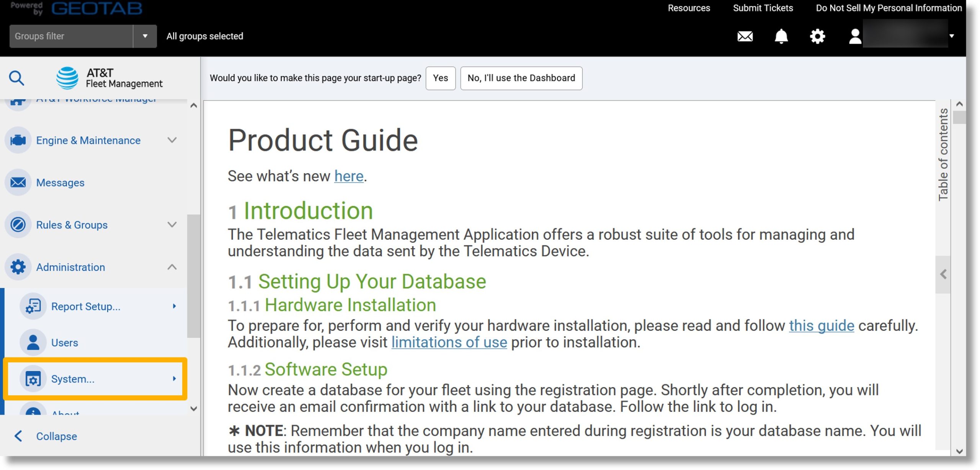The width and height of the screenshot is (980, 470).
Task: Open 'limitations of use' link
Action: pos(449,342)
